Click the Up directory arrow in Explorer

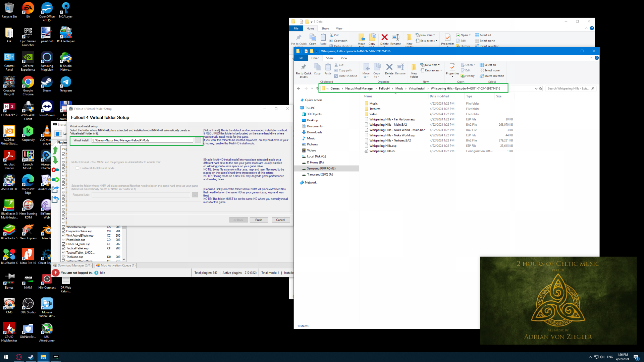click(317, 88)
